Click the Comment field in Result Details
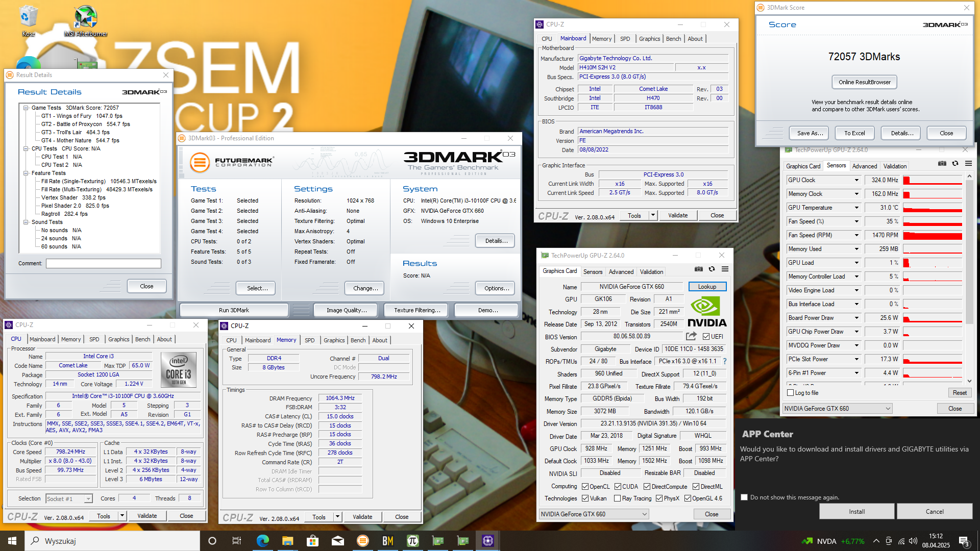Viewport: 980px width, 551px height. click(104, 263)
